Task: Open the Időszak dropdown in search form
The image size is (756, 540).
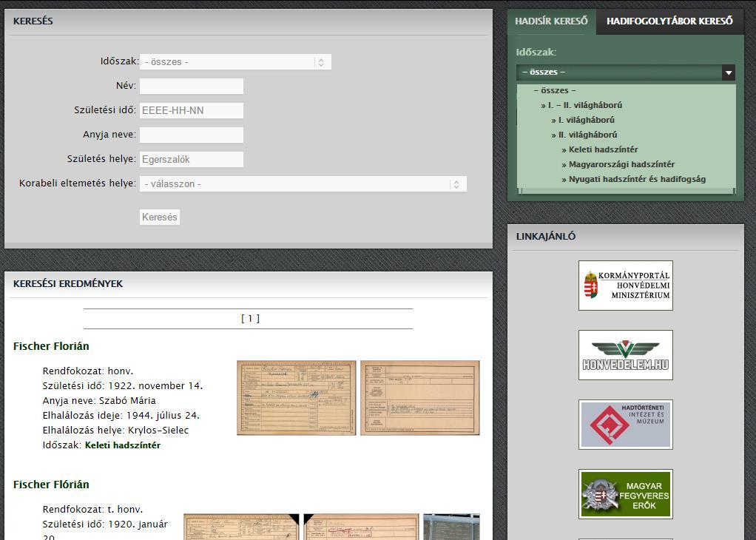Action: pos(235,61)
